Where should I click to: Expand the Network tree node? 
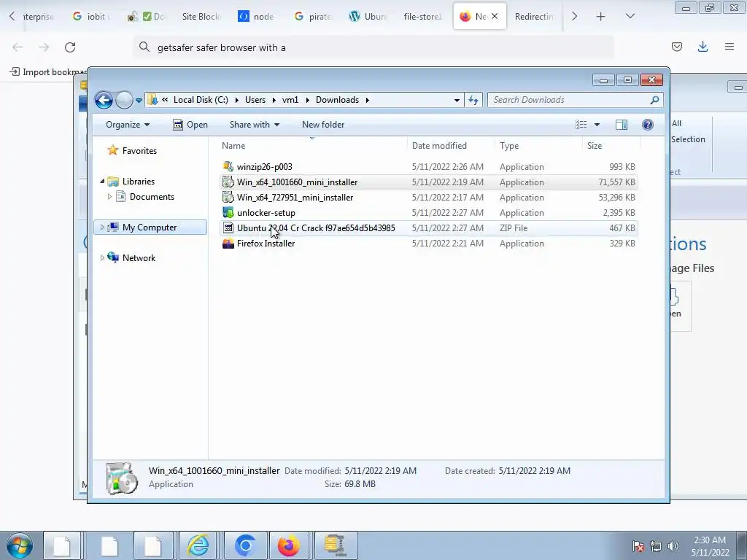coord(102,258)
